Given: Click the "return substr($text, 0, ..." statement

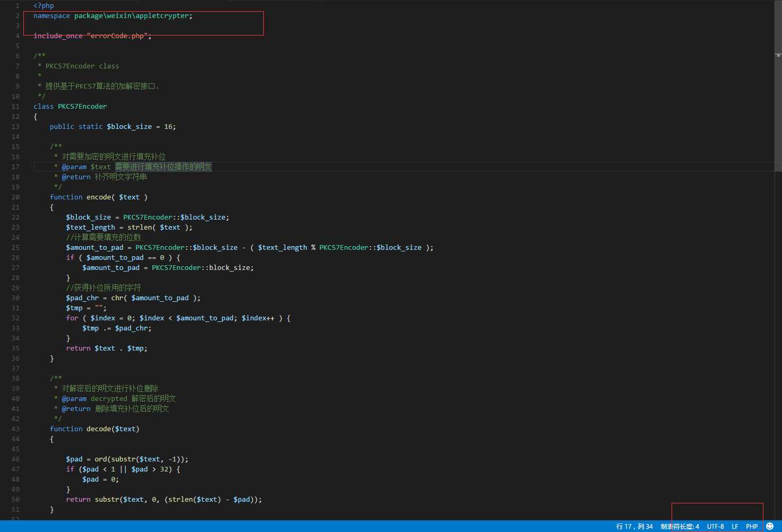Looking at the screenshot, I should (164, 500).
